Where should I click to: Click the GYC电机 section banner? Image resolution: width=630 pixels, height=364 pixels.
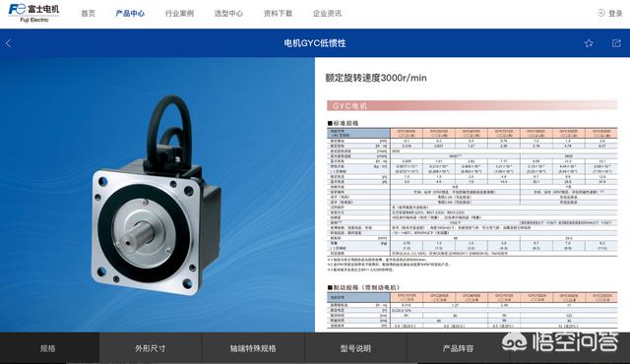coord(472,105)
